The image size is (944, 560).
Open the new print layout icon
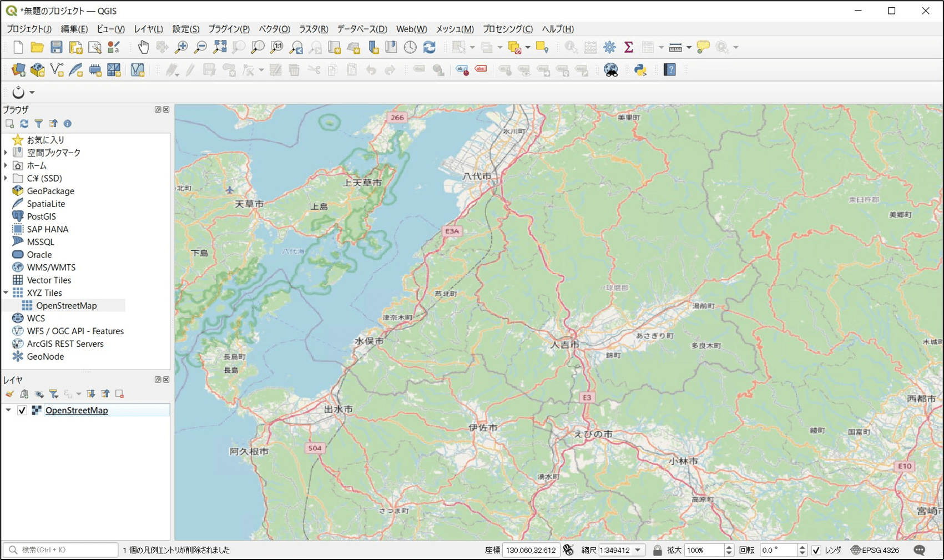[75, 47]
